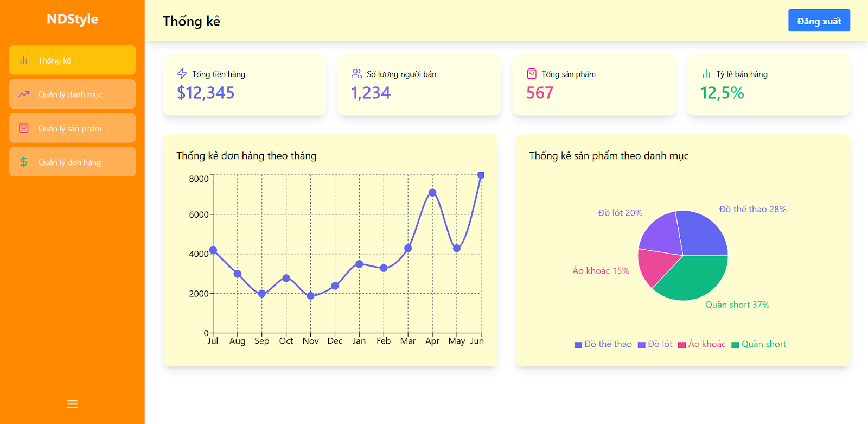Click the Apr peak data point on the chart
This screenshot has height=424, width=868.
[432, 193]
